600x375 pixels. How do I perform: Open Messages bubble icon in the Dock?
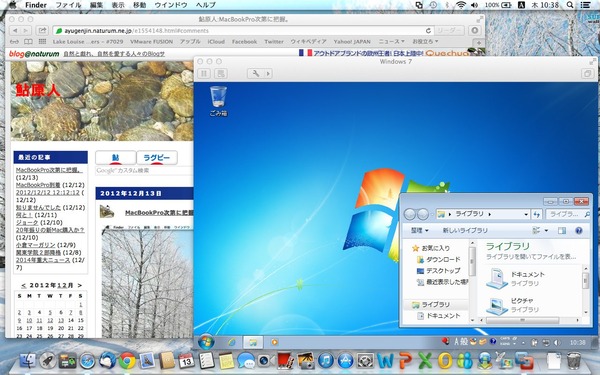tap(246, 360)
